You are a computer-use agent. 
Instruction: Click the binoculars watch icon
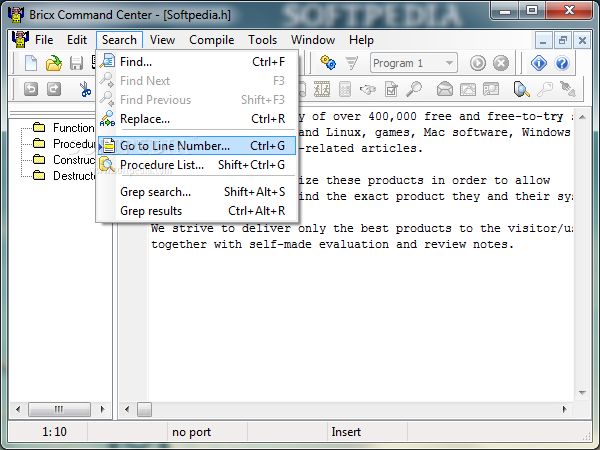tap(368, 90)
